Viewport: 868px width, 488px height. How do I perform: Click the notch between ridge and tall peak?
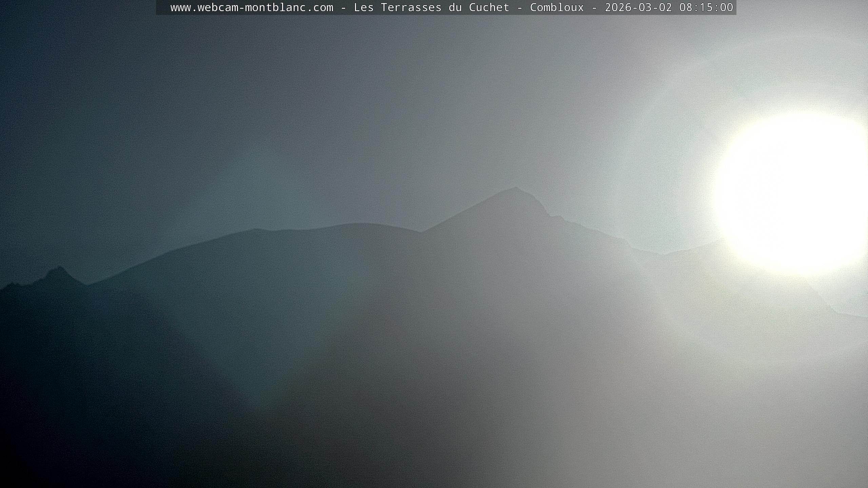click(x=421, y=232)
